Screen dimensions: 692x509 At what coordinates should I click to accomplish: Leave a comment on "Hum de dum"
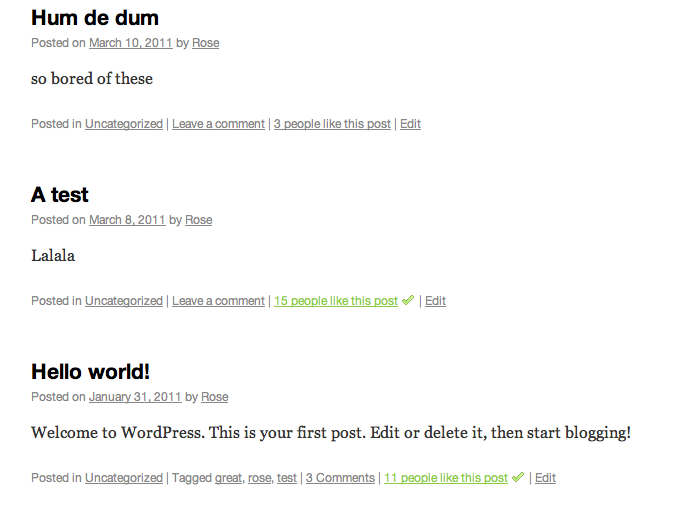[x=218, y=124]
